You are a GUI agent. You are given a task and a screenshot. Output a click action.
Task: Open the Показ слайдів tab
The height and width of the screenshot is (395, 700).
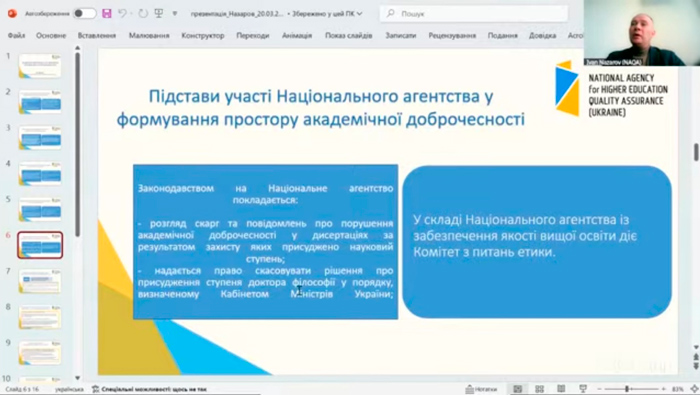(x=348, y=35)
